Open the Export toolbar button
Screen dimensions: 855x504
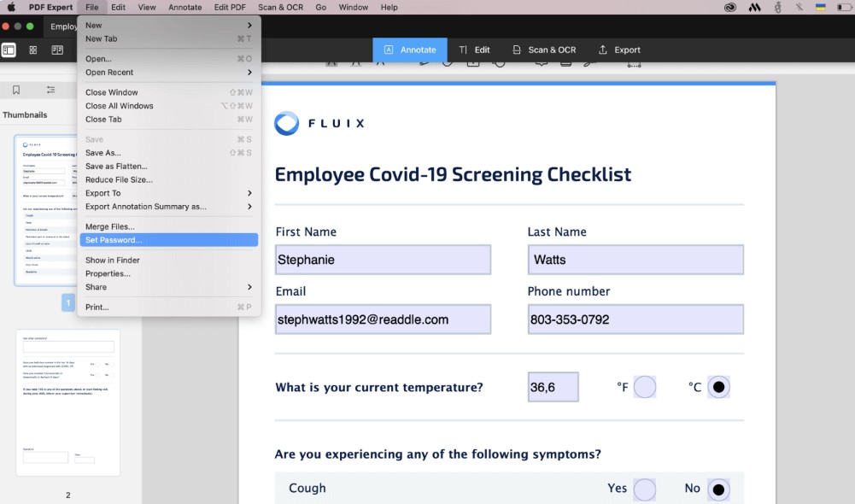click(x=619, y=50)
